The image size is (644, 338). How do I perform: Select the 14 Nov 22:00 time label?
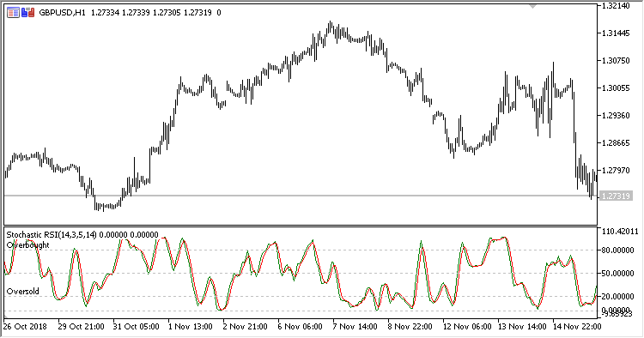pyautogui.click(x=577, y=327)
